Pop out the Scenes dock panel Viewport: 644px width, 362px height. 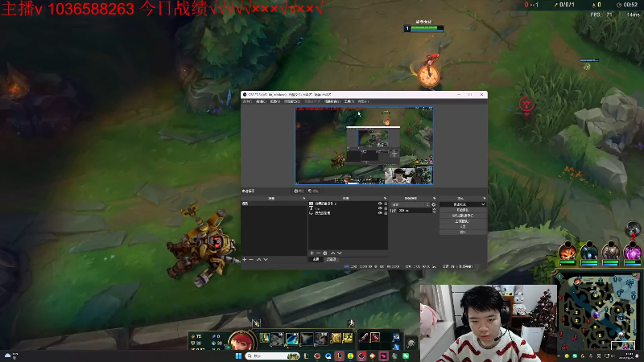[x=304, y=199]
